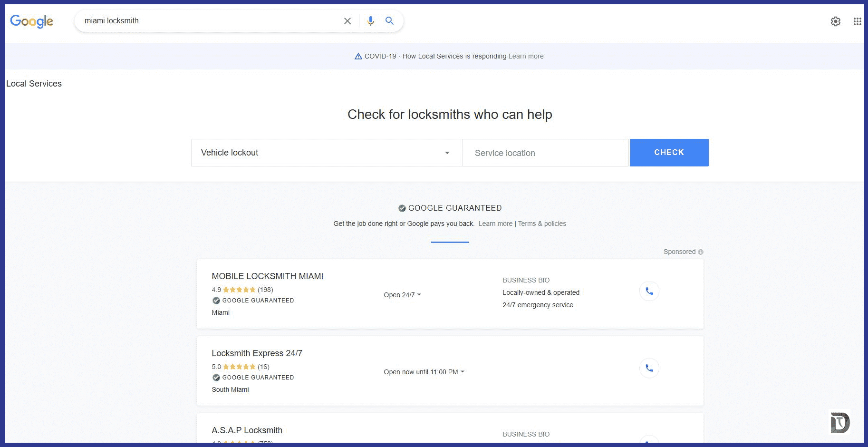The height and width of the screenshot is (447, 868).
Task: Click Mobile Locksmith Miami's Google Guaranteed badge
Action: click(x=253, y=301)
